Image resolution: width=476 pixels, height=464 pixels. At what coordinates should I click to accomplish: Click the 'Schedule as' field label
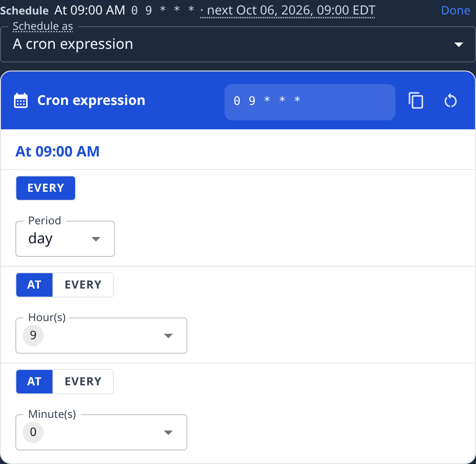pos(43,26)
